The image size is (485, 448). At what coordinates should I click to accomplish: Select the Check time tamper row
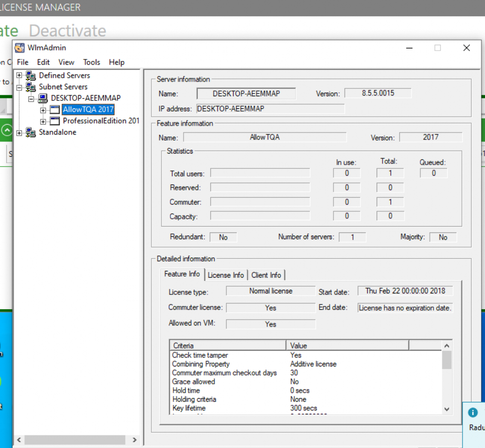tap(306, 355)
